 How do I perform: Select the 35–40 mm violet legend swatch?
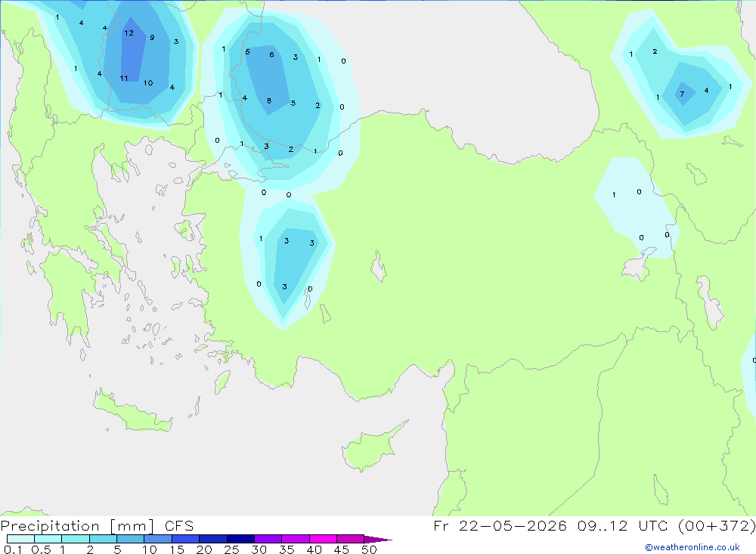pyautogui.click(x=296, y=539)
